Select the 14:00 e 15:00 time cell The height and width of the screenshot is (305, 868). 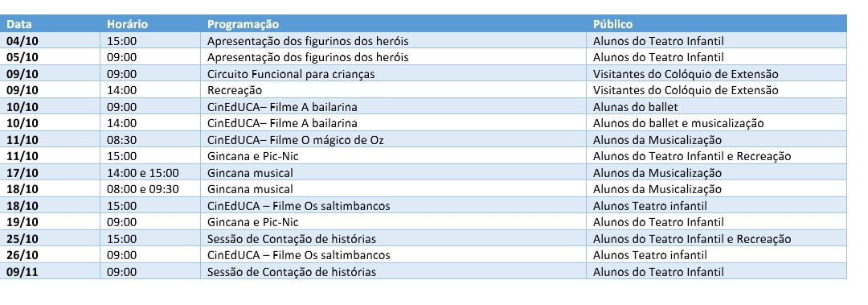150,172
